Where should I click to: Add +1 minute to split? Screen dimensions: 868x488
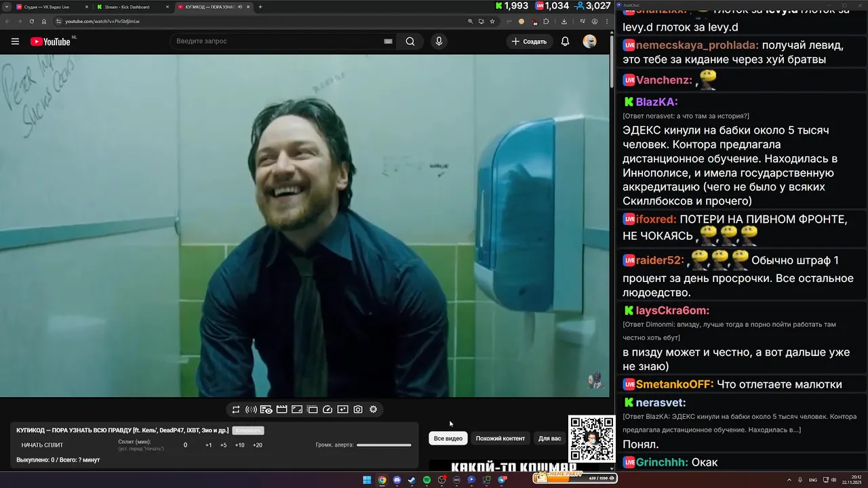pos(209,445)
